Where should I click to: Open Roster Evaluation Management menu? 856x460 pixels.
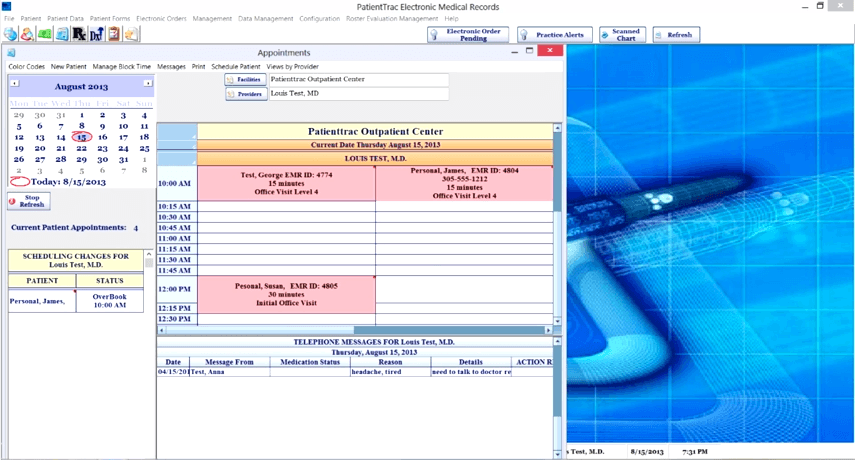(391, 19)
